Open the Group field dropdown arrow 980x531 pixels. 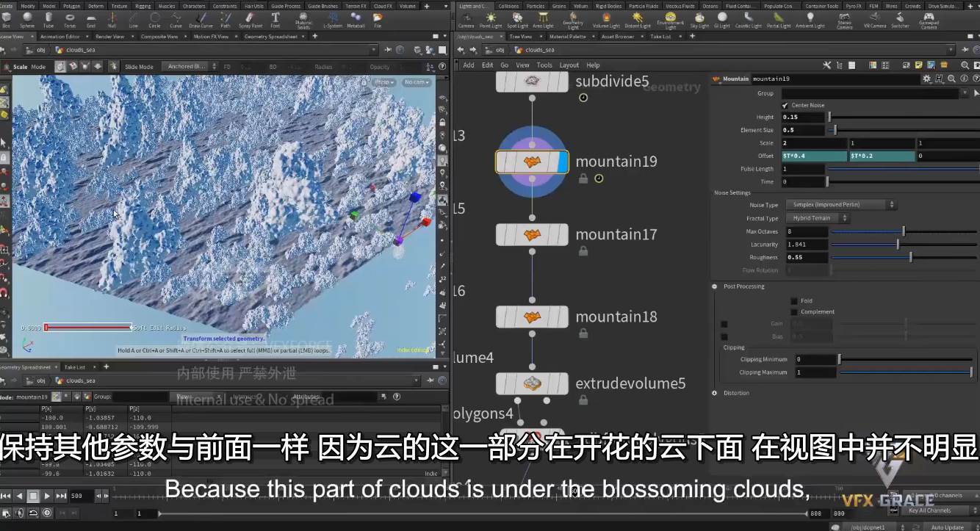[x=965, y=93]
